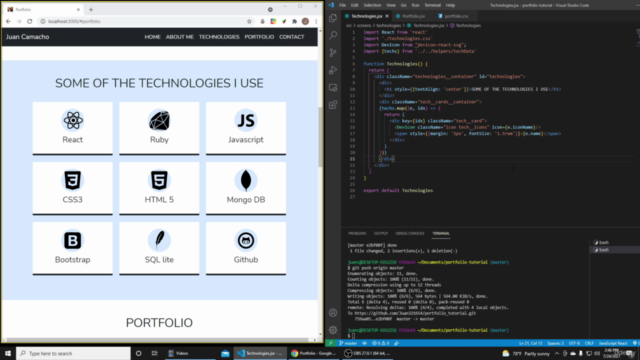Screen dimensions: 640x360
Task: Open the Manage gear in VS Code
Action: pos(333,330)
